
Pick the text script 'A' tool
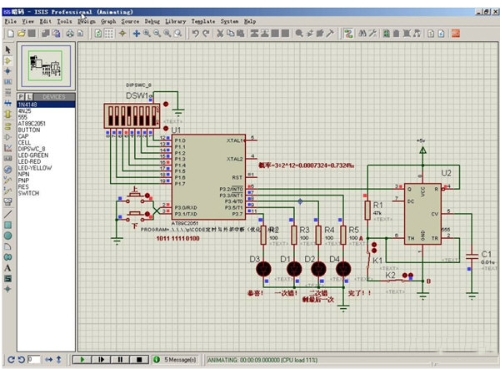[8, 268]
